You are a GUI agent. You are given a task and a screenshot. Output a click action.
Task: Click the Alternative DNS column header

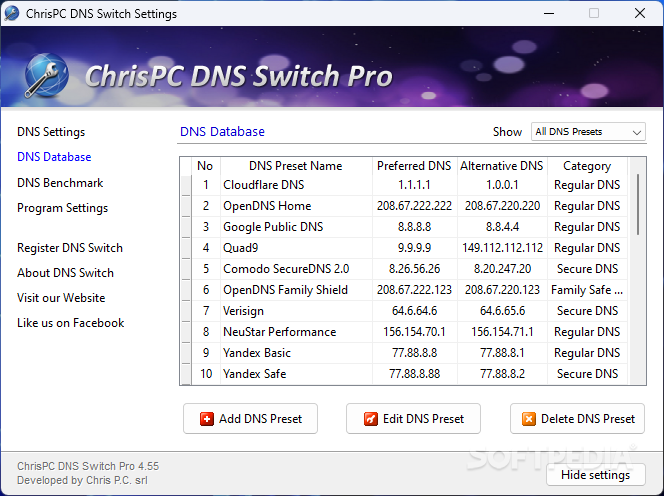(502, 166)
